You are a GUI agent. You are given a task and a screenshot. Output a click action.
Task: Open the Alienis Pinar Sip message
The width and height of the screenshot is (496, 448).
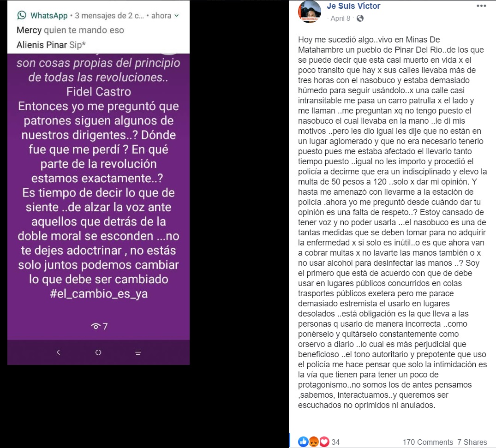point(51,45)
